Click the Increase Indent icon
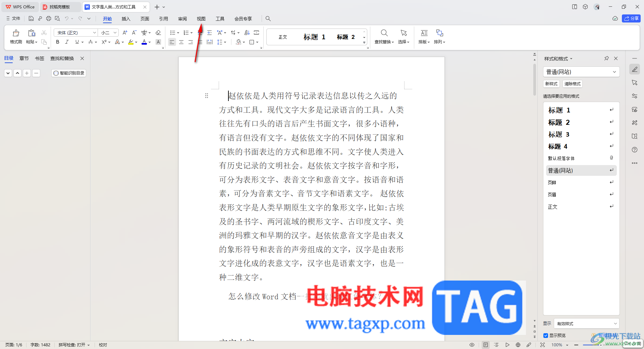The width and height of the screenshot is (644, 349). pos(210,33)
